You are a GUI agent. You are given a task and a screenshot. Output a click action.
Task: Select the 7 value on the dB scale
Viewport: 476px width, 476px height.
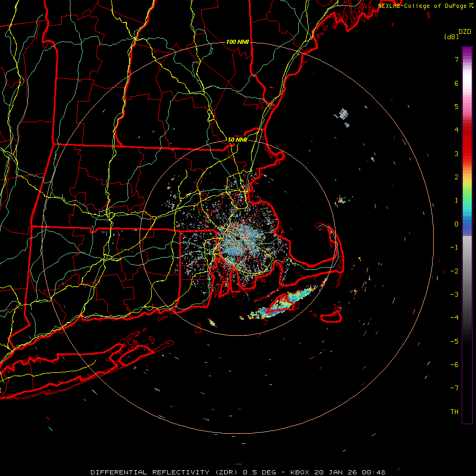pyautogui.click(x=456, y=59)
